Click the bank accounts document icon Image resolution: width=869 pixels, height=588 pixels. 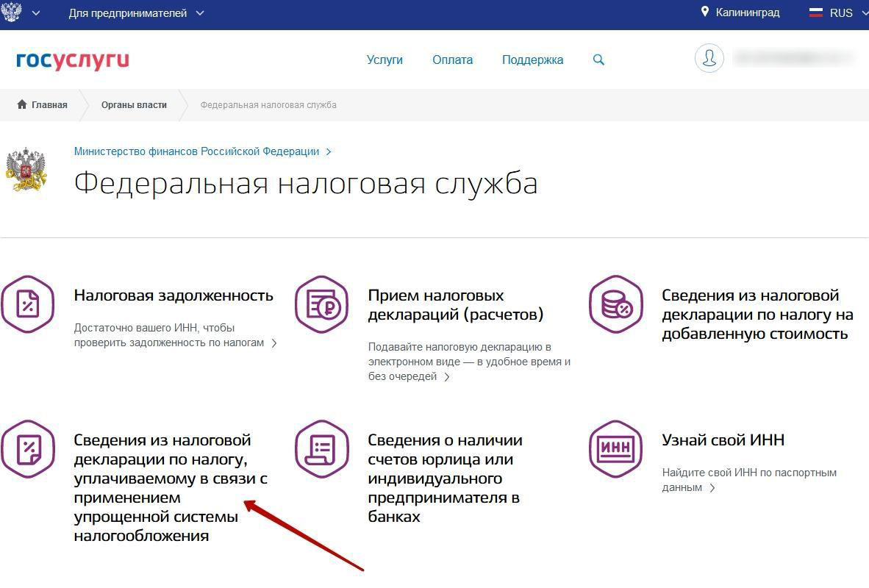pyautogui.click(x=321, y=449)
